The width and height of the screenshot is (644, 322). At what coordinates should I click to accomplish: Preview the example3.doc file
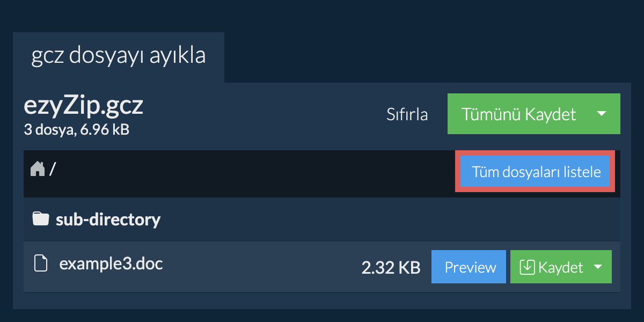469,267
